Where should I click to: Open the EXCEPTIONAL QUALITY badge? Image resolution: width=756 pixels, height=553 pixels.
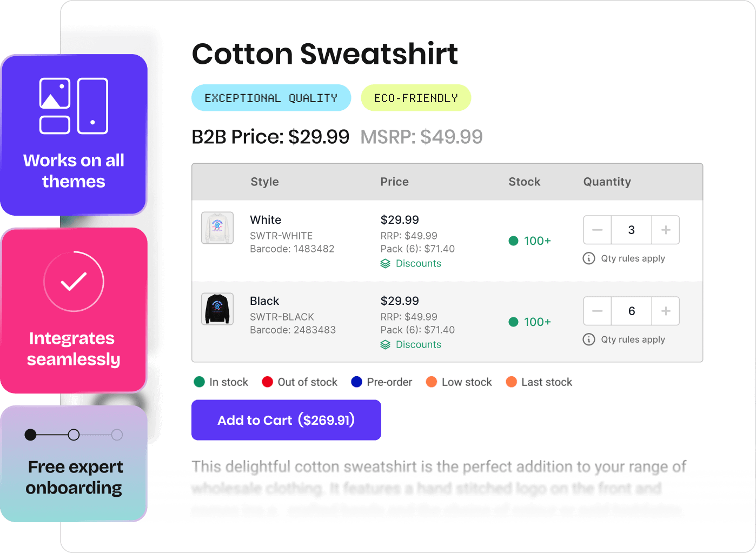tap(271, 98)
